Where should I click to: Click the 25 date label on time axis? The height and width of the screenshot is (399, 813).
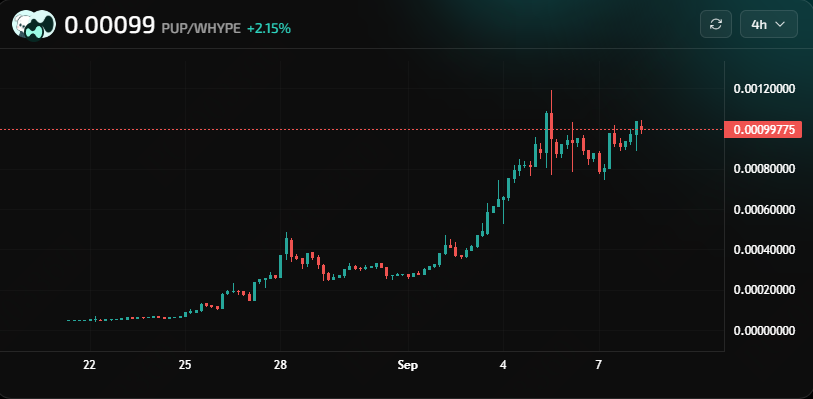click(x=185, y=365)
